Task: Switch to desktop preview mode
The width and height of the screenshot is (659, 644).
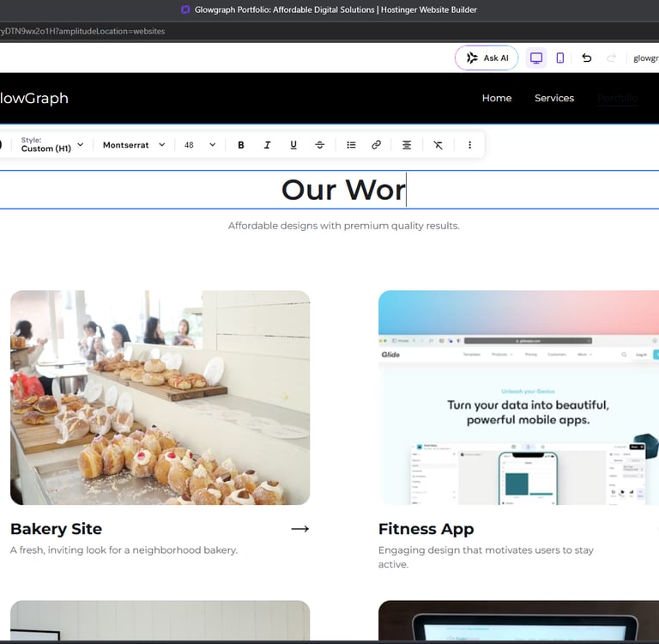Action: 535,58
